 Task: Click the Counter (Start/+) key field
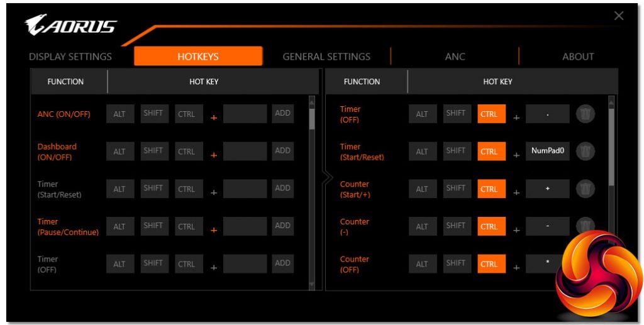pyautogui.click(x=548, y=189)
